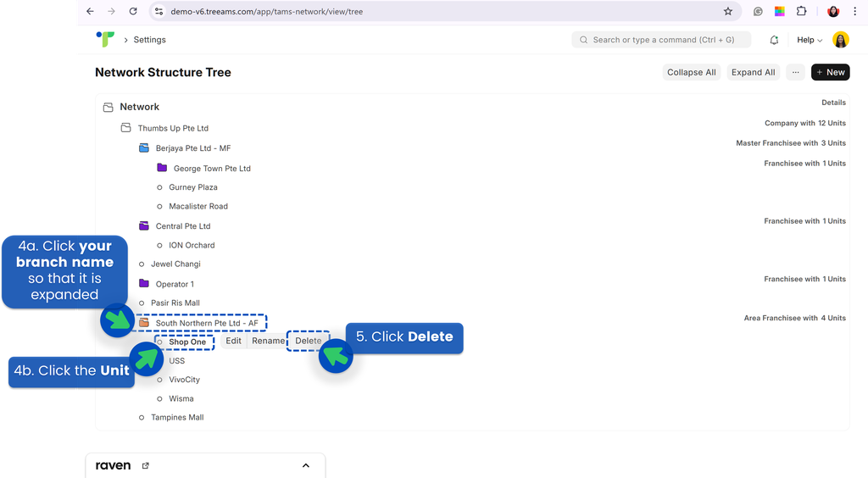This screenshot has width=868, height=478.
Task: Click the Expand All button
Action: (753, 73)
